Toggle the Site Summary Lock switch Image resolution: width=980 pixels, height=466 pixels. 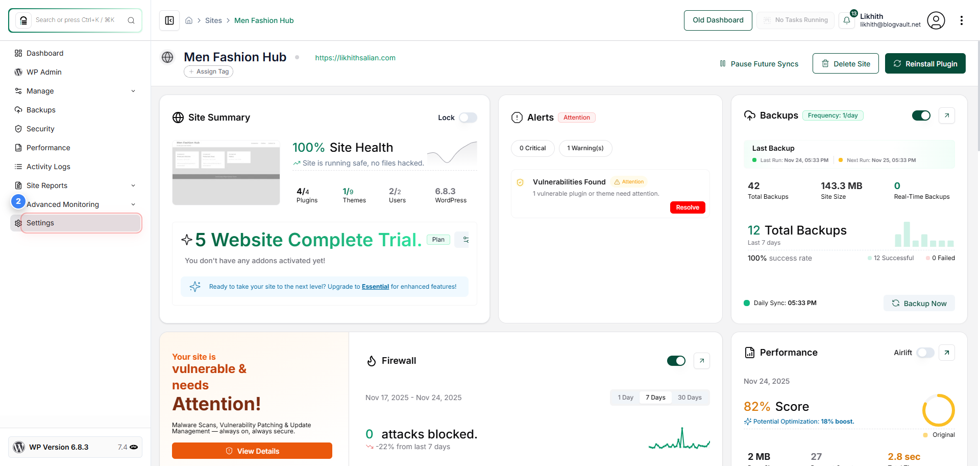(x=468, y=118)
